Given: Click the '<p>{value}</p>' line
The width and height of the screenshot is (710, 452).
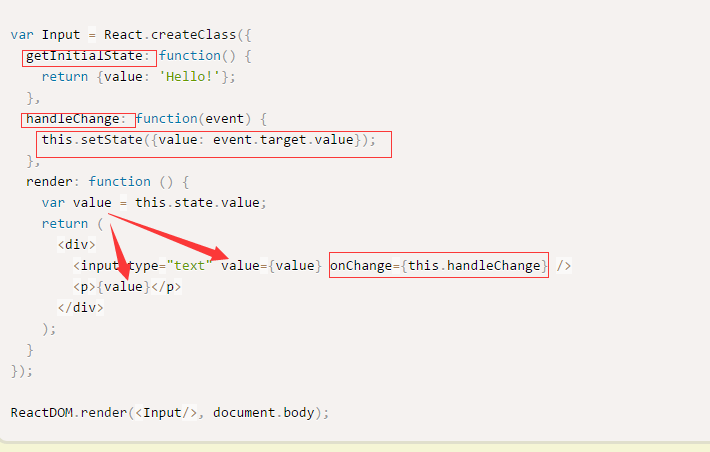Looking at the screenshot, I should click(127, 287).
